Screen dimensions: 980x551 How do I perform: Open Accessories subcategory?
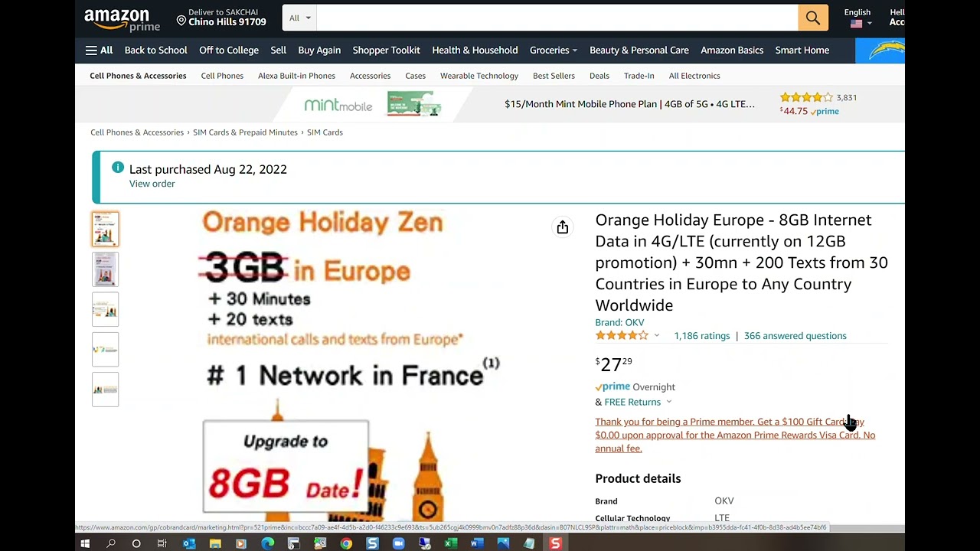pyautogui.click(x=370, y=76)
